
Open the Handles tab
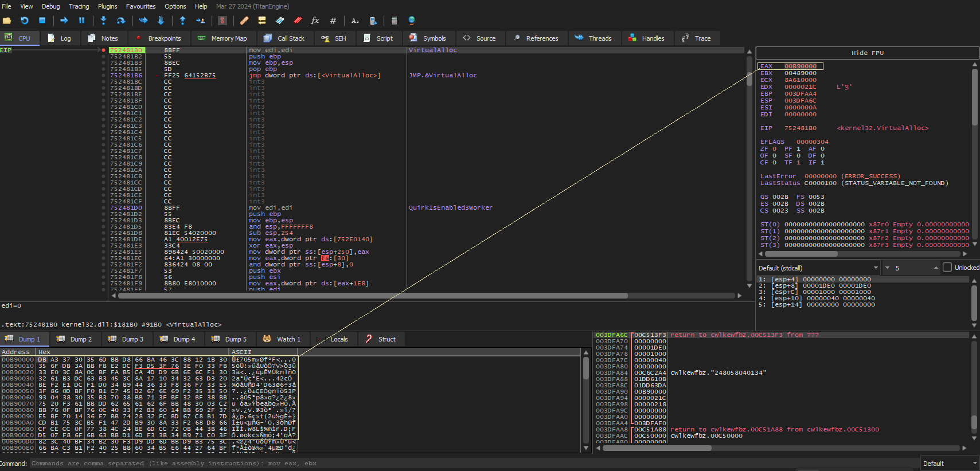pos(647,38)
